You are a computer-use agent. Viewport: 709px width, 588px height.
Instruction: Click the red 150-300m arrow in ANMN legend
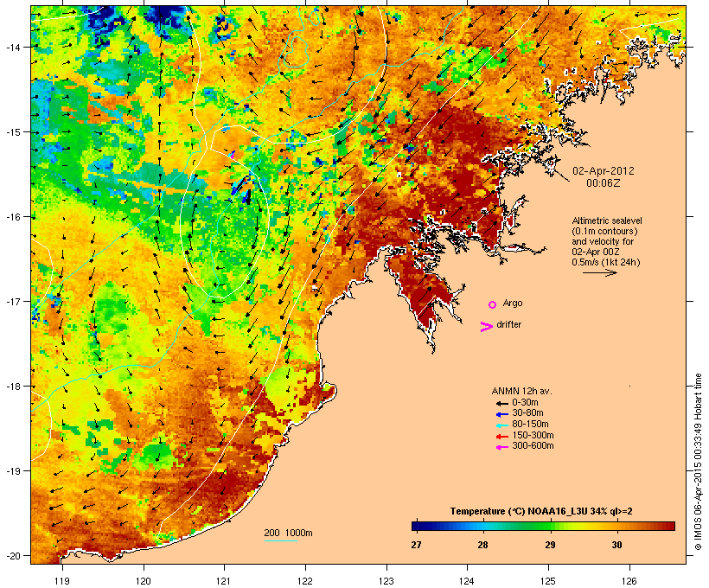click(x=501, y=437)
